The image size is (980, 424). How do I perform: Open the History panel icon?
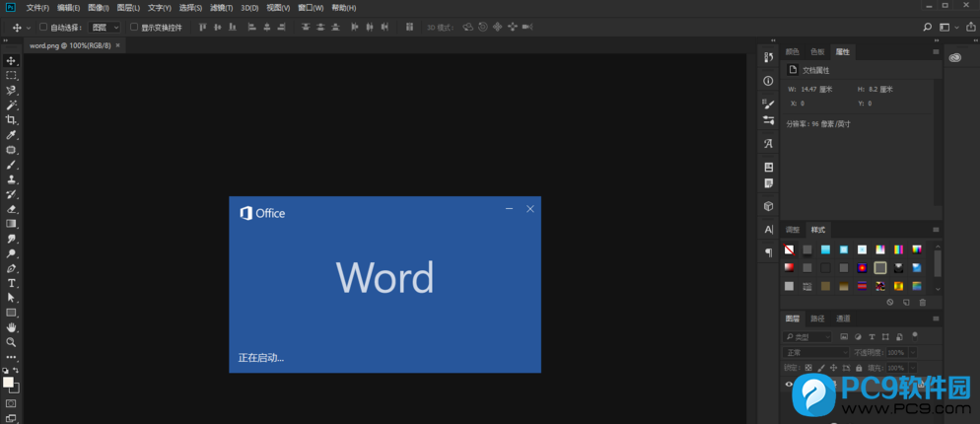click(769, 57)
